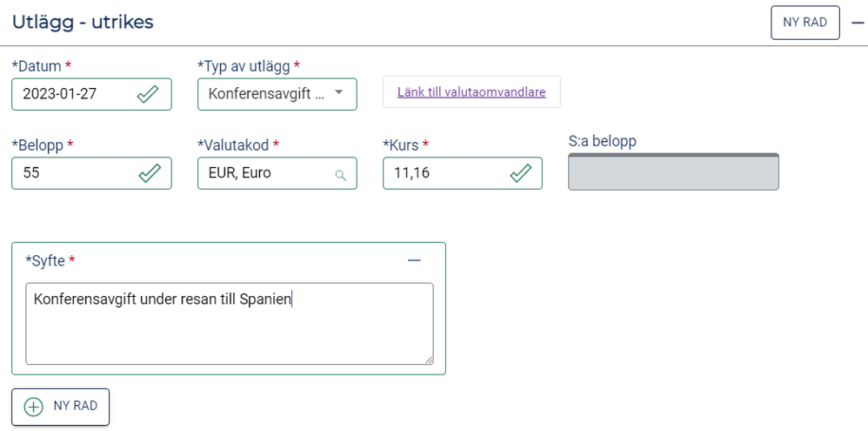
Task: Click the bottom NY RAD button
Action: pyautogui.click(x=60, y=407)
